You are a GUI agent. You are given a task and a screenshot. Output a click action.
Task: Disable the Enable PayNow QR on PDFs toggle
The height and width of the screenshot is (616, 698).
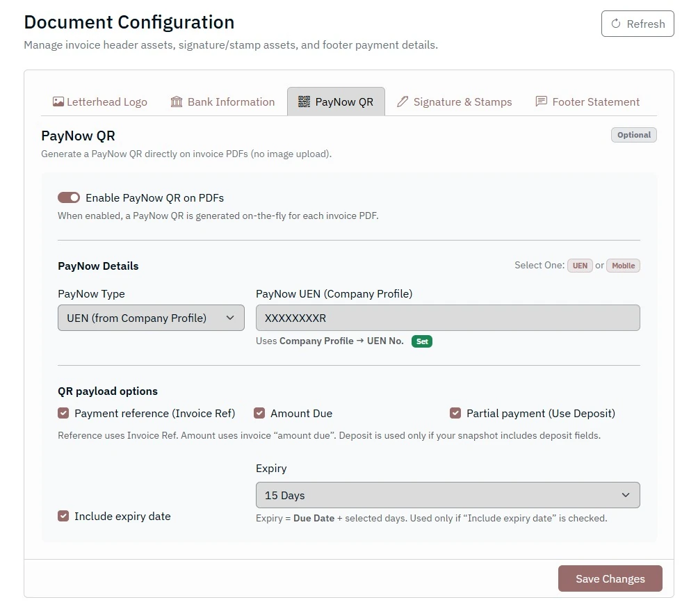tap(69, 197)
